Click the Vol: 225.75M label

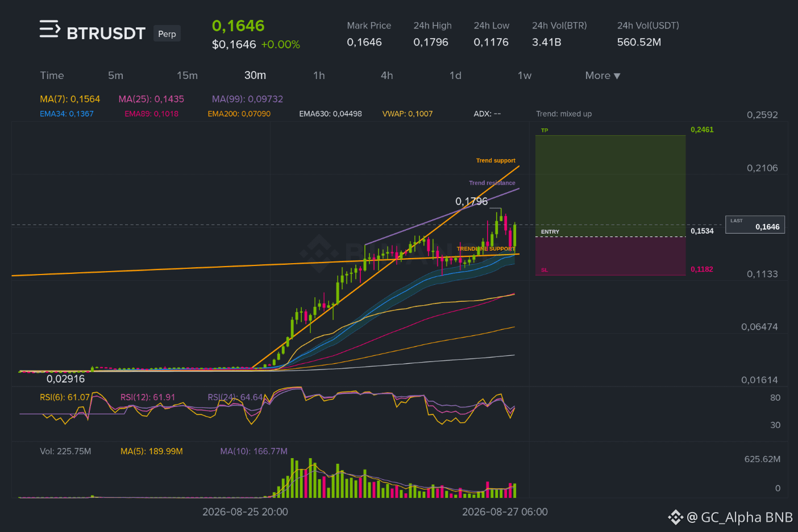65,451
